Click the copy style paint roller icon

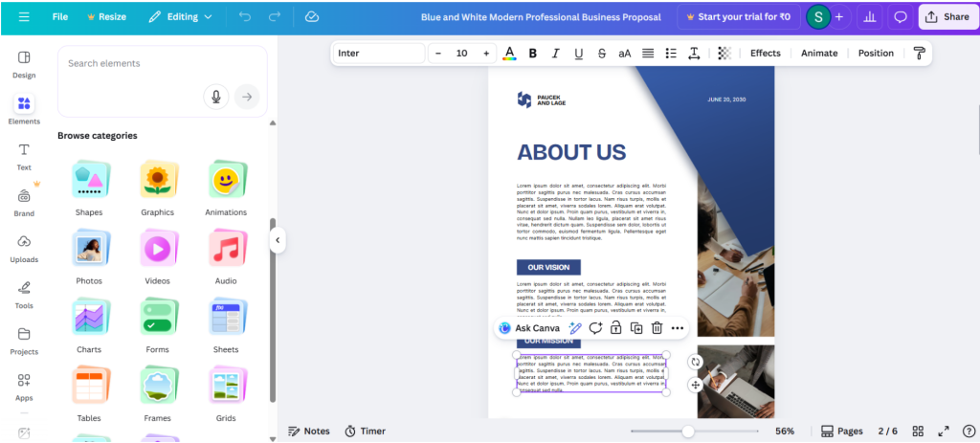(x=919, y=54)
